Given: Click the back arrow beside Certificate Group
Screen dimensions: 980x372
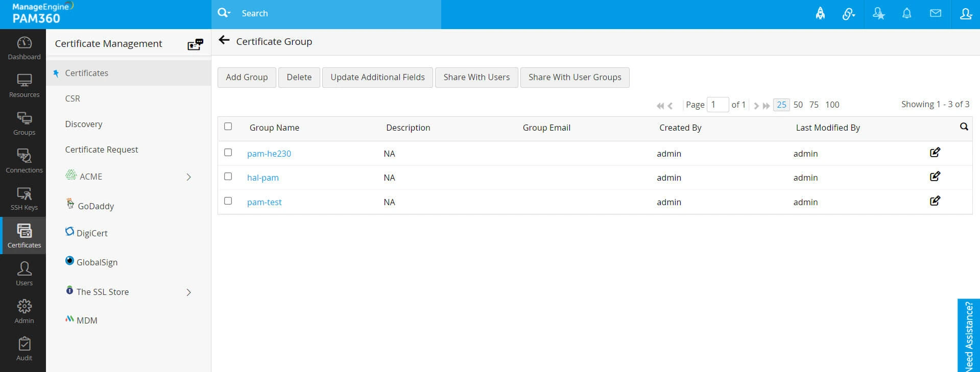Looking at the screenshot, I should point(224,40).
